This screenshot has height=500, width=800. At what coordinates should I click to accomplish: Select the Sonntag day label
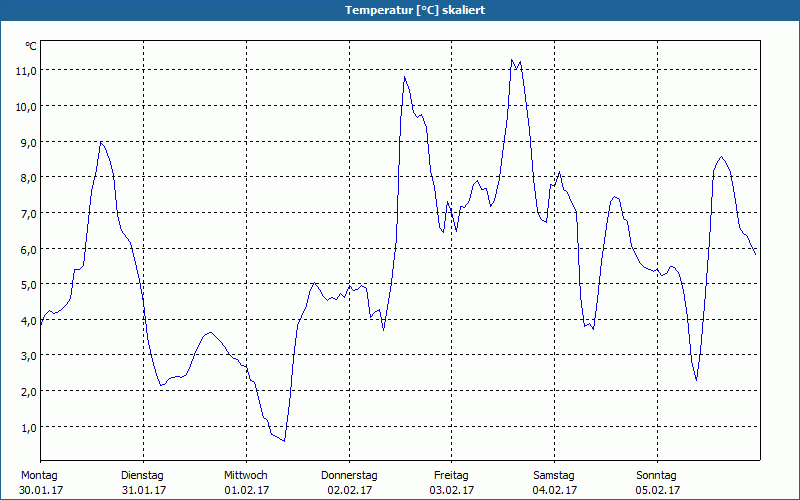(657, 475)
